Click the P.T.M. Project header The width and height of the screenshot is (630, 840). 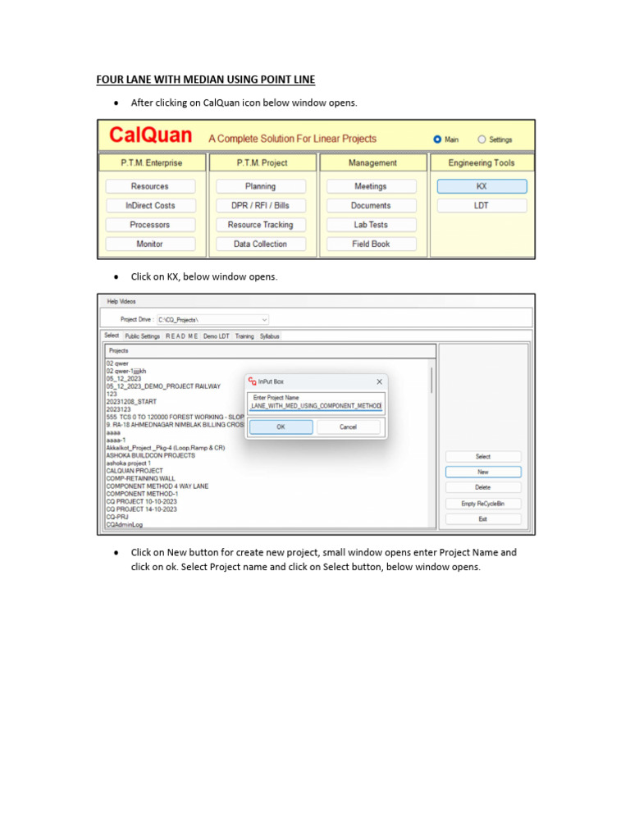tap(262, 163)
